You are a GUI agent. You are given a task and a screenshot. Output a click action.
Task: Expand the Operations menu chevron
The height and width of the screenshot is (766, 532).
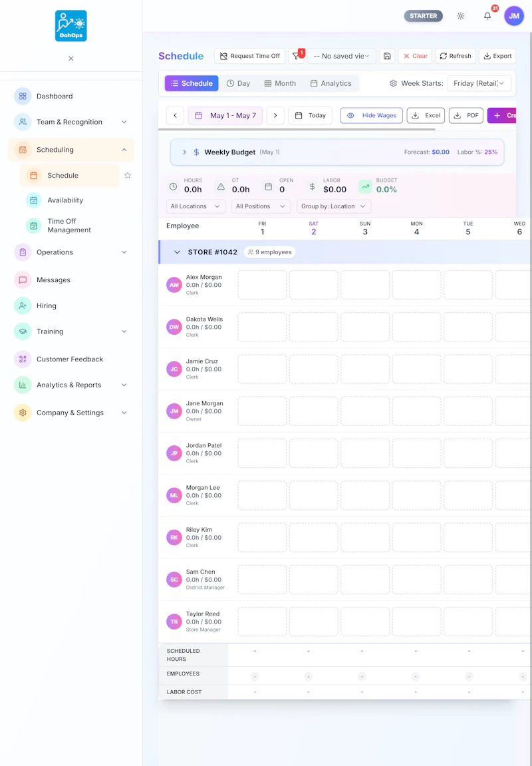point(124,253)
